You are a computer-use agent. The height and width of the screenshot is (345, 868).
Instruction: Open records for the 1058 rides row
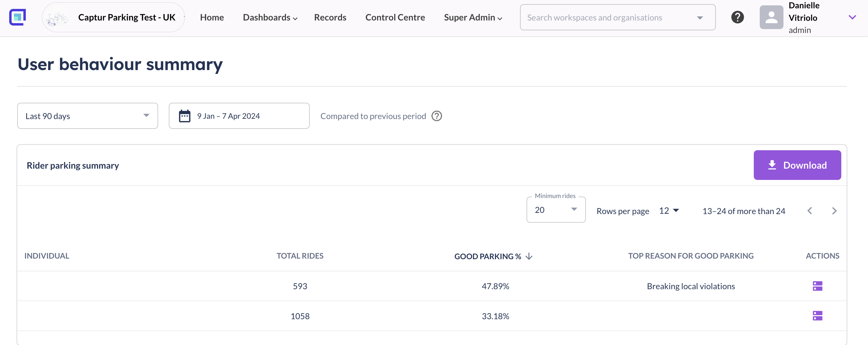coord(817,316)
